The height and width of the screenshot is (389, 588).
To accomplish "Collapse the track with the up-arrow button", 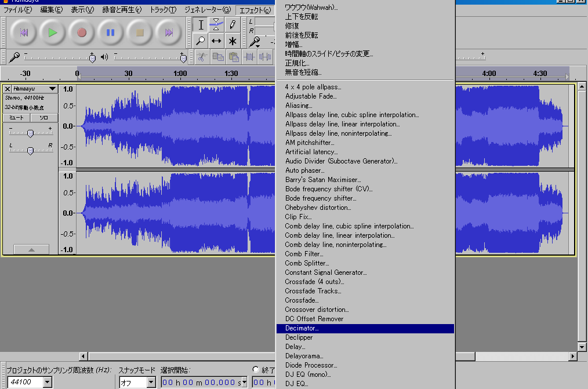I will (31, 250).
